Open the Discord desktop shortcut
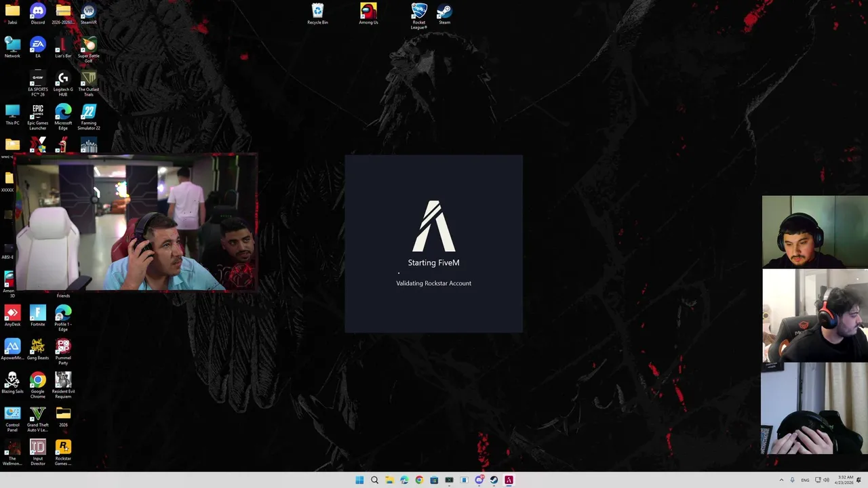The image size is (868, 488). click(38, 14)
